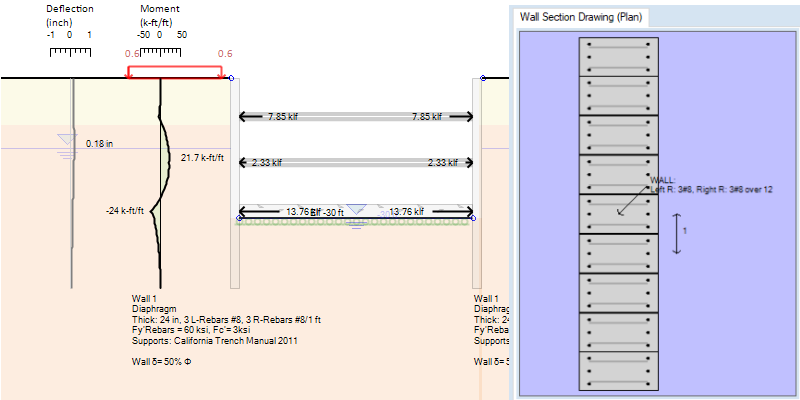The height and width of the screenshot is (400, 800).
Task: Click the blue node at excavation bottom right
Action: pyautogui.click(x=473, y=218)
